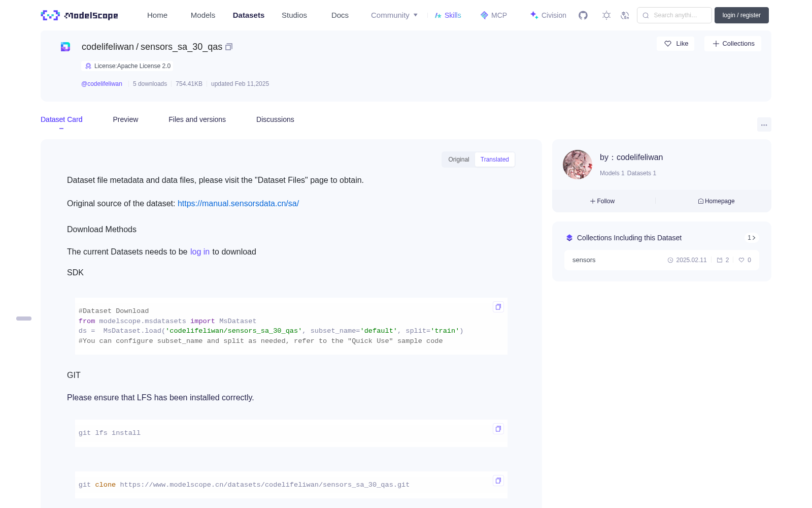Click the '754.41KB' size text
The image size is (812, 508).
(189, 84)
